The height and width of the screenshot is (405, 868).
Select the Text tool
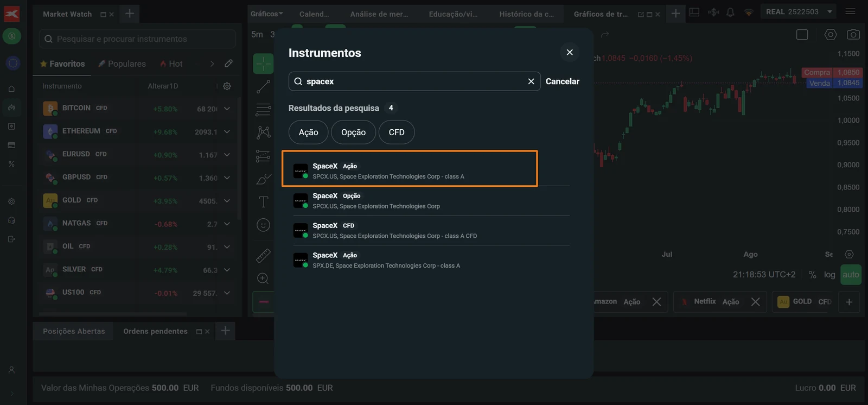[x=263, y=202]
